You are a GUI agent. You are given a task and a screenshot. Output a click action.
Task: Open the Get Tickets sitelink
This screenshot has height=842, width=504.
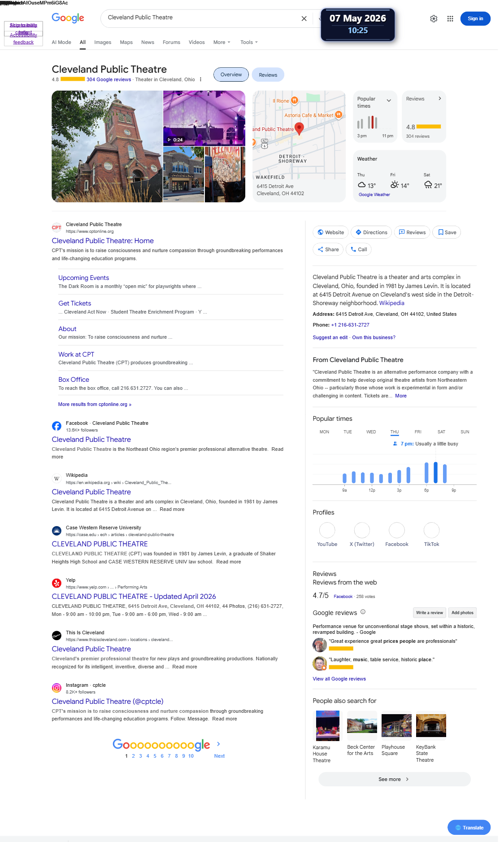[x=75, y=303]
